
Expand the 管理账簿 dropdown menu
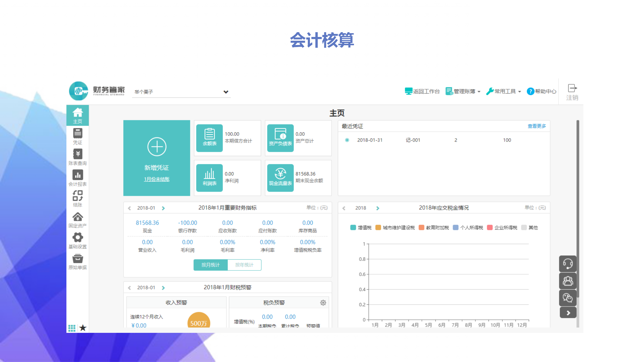pos(463,91)
